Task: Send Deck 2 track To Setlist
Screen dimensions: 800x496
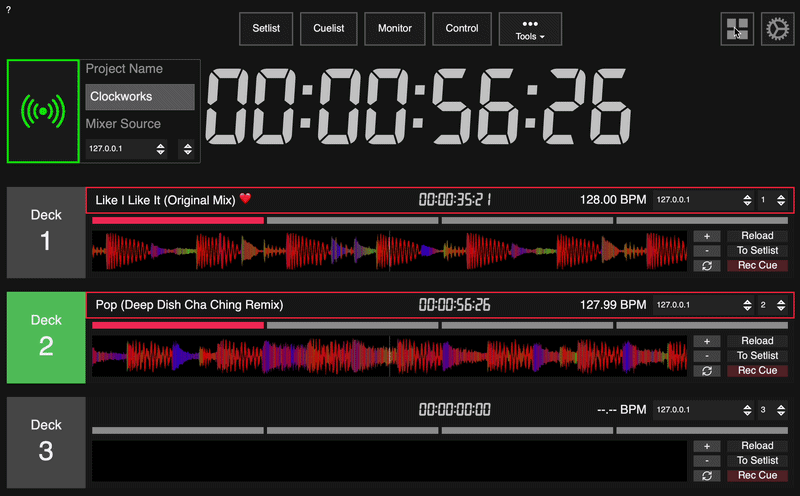Action: (x=757, y=356)
